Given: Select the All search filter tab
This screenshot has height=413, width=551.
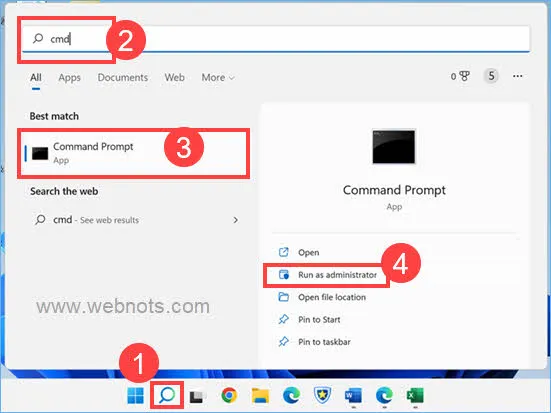Looking at the screenshot, I should 36,77.
